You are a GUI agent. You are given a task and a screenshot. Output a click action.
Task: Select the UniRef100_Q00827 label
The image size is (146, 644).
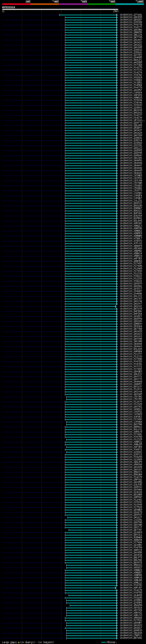tap(131, 316)
